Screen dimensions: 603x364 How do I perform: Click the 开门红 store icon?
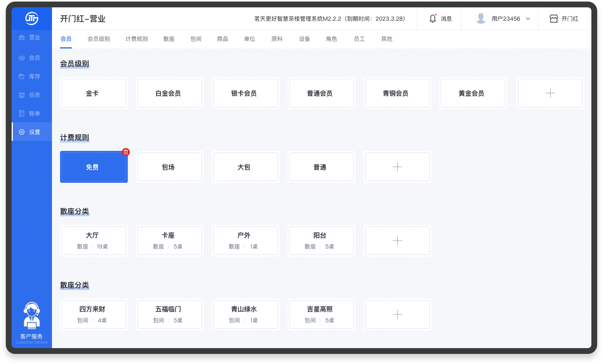tap(554, 19)
